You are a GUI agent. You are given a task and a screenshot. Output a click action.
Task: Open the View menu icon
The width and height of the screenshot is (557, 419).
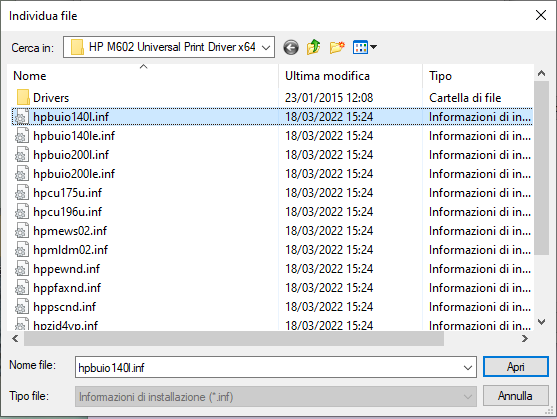coord(360,47)
